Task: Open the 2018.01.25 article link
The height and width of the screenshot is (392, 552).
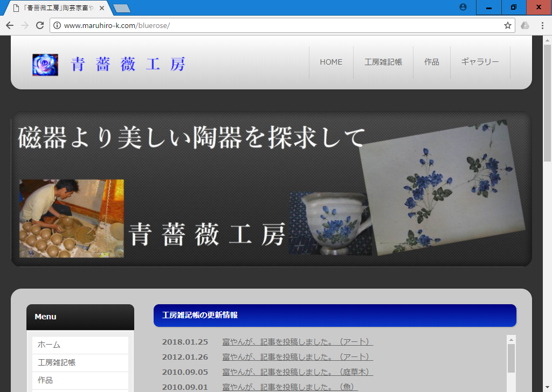Action: pos(298,342)
